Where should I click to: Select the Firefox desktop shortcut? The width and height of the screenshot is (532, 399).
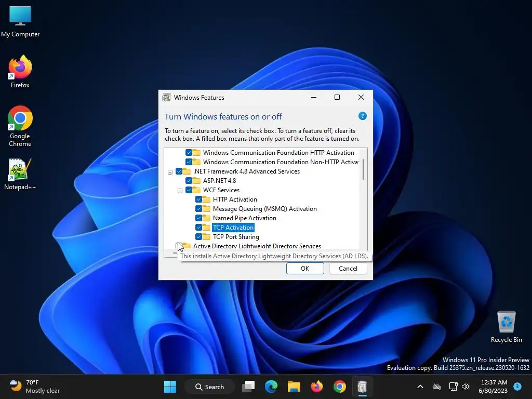coord(20,72)
